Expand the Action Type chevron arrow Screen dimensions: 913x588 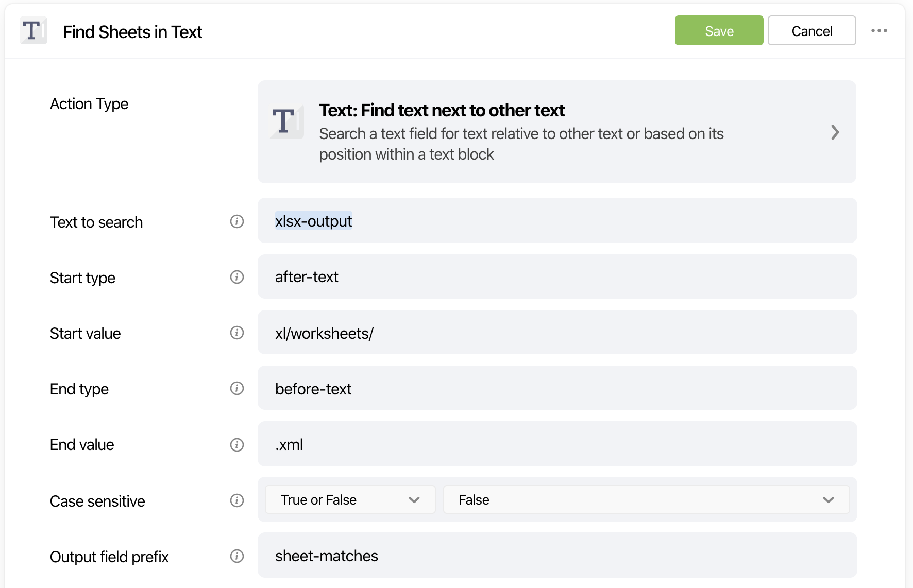[x=835, y=132]
